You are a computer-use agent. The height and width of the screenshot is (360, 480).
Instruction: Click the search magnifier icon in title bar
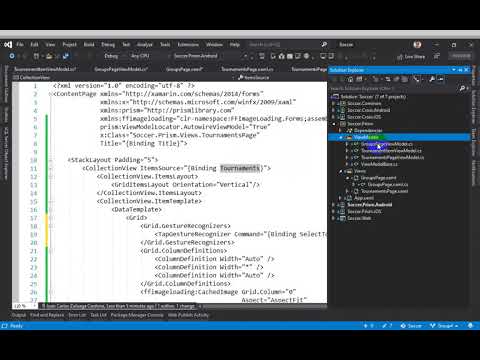pyautogui.click(x=324, y=44)
